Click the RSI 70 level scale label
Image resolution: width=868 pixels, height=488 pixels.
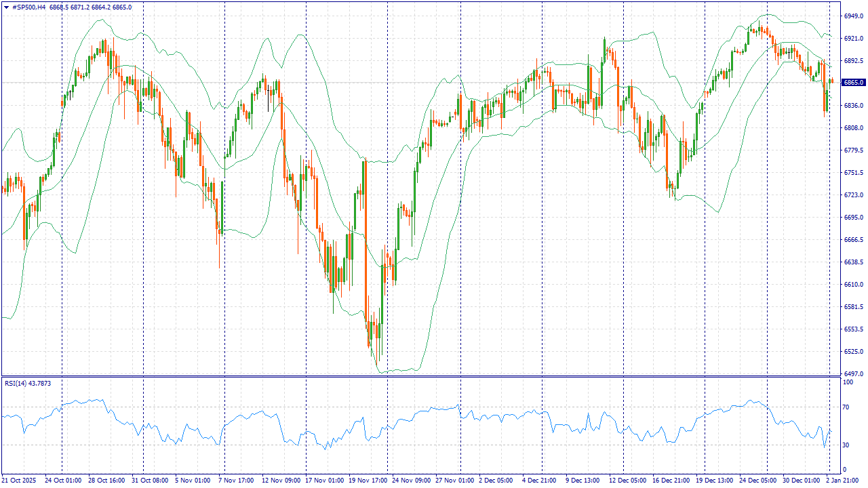click(x=846, y=407)
